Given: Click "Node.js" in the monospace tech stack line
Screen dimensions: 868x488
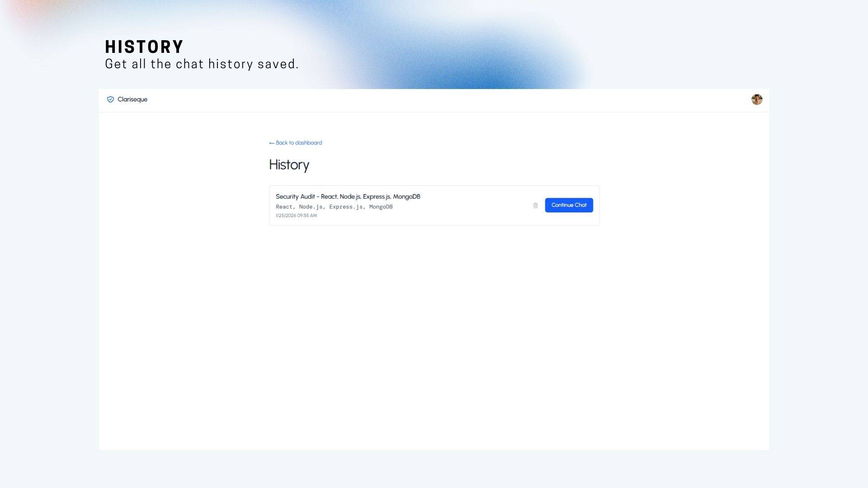Looking at the screenshot, I should [x=311, y=207].
